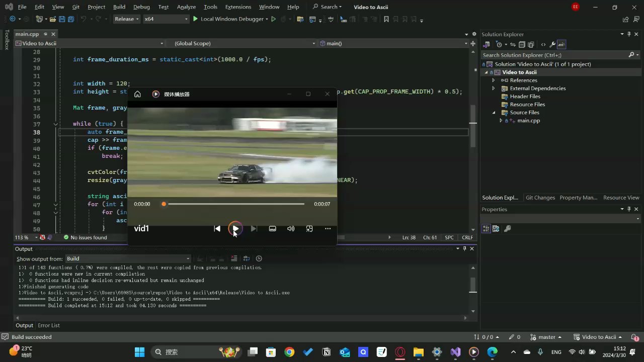The width and height of the screenshot is (644, 362).
Task: Switch to the Error List tab
Action: 49,325
